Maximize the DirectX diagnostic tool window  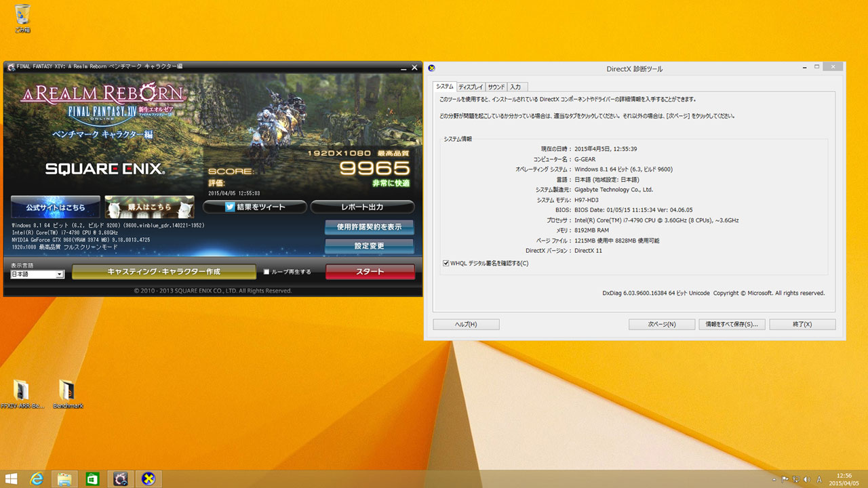[816, 67]
